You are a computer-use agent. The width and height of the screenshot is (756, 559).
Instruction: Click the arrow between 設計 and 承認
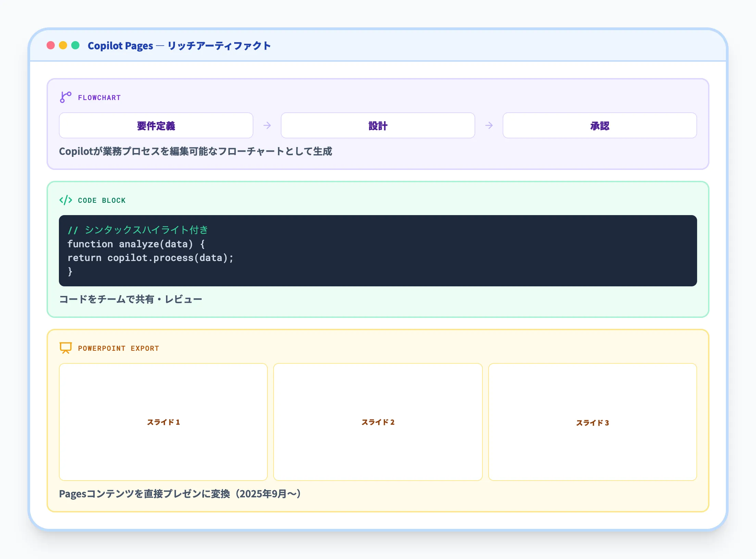[489, 126]
